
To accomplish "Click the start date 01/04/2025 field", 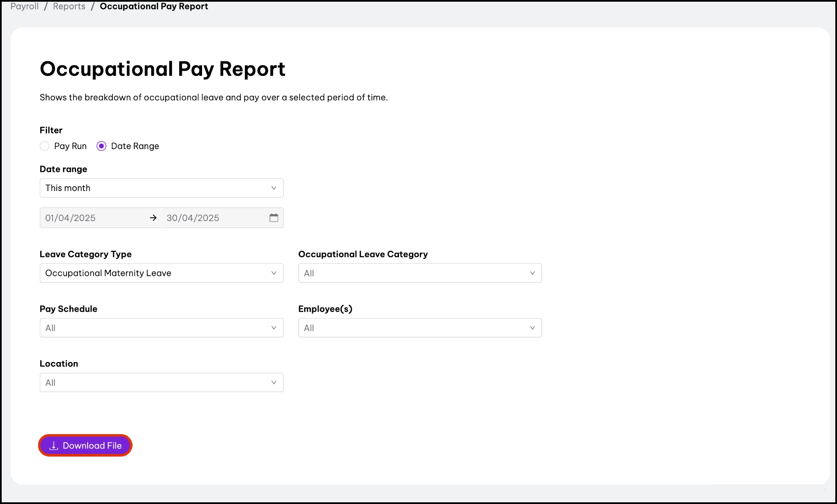I will click(x=93, y=218).
